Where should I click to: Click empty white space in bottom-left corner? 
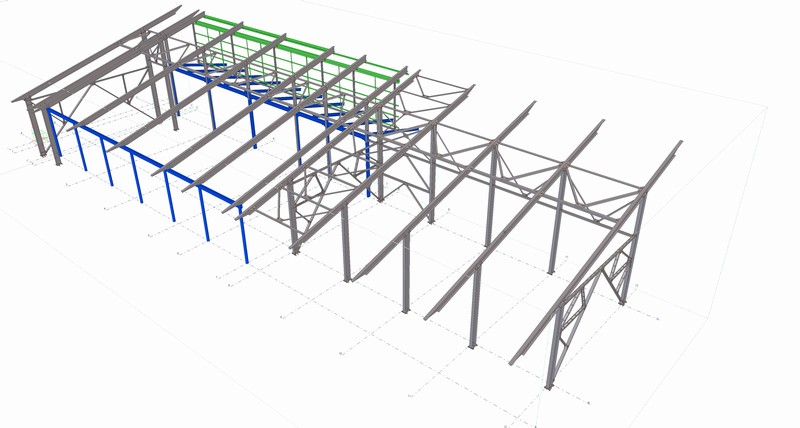[x=60, y=380]
